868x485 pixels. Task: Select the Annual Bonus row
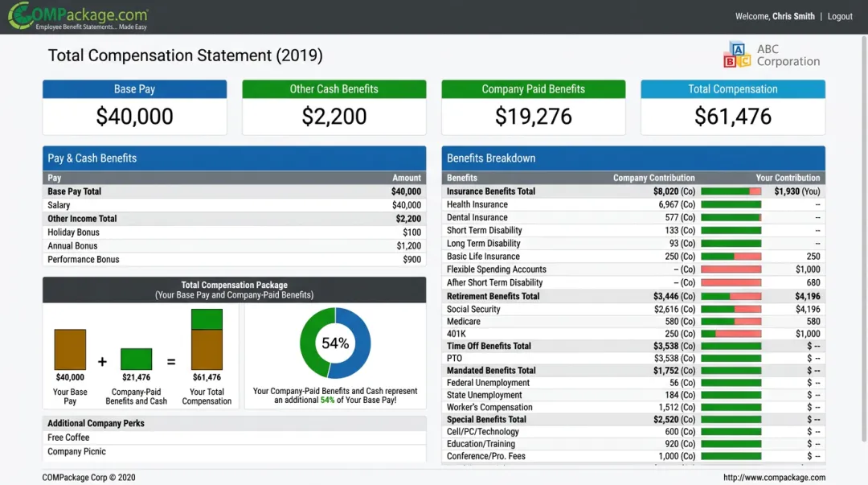coord(234,245)
